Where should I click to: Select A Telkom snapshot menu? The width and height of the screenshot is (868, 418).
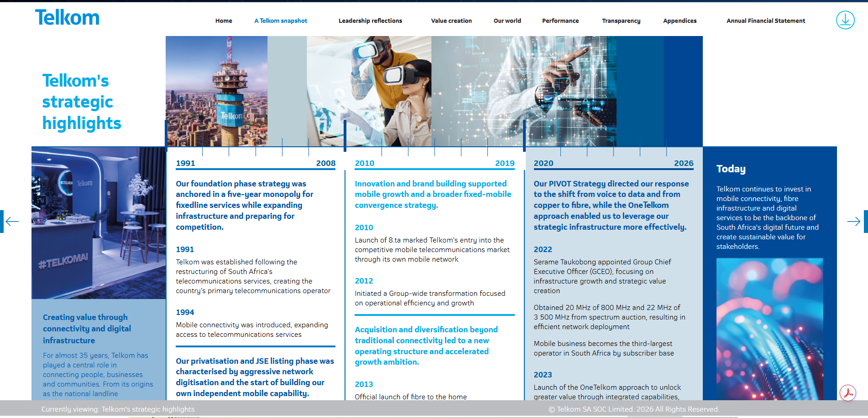(x=281, y=21)
